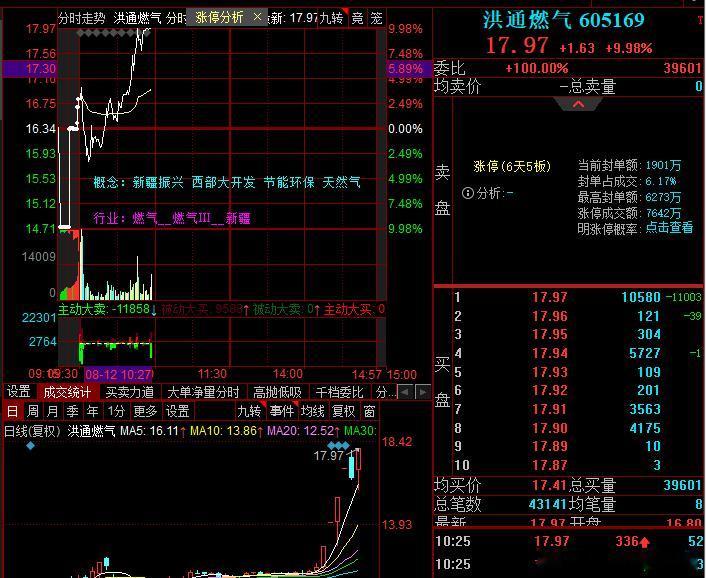Viewport: 706px width, 578px height.
Task: Open the 更多 period dropdown
Action: 145,411
